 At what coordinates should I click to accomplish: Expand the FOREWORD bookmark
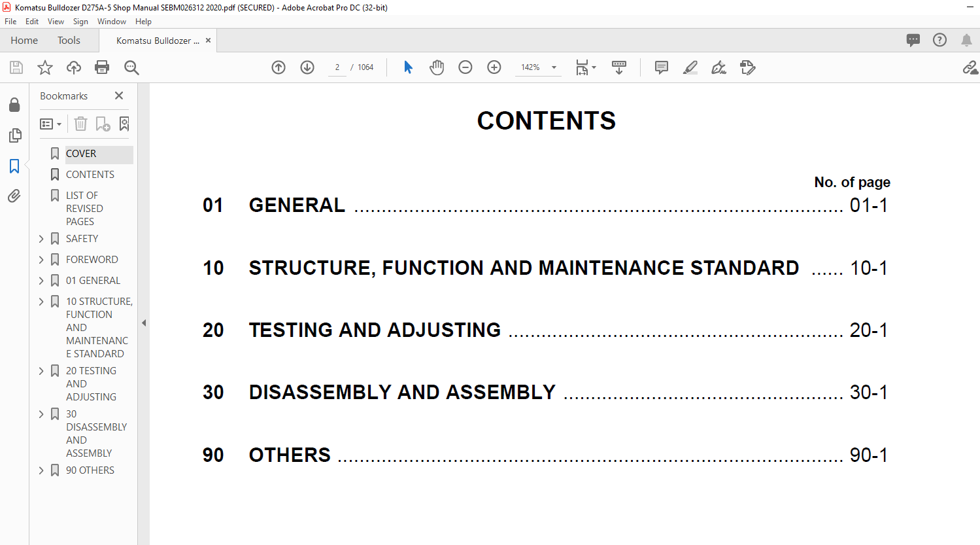coord(41,260)
